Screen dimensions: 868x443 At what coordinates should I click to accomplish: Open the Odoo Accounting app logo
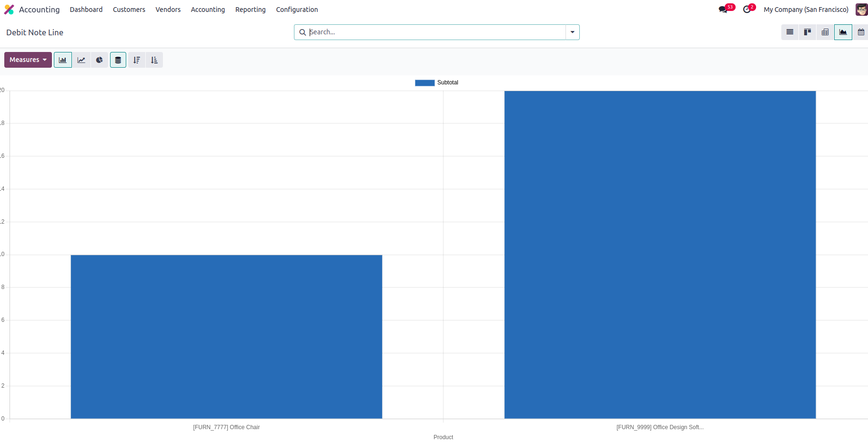coord(9,10)
